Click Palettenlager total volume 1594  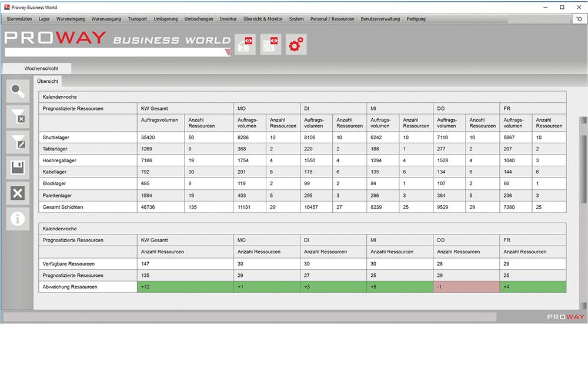[x=146, y=196]
